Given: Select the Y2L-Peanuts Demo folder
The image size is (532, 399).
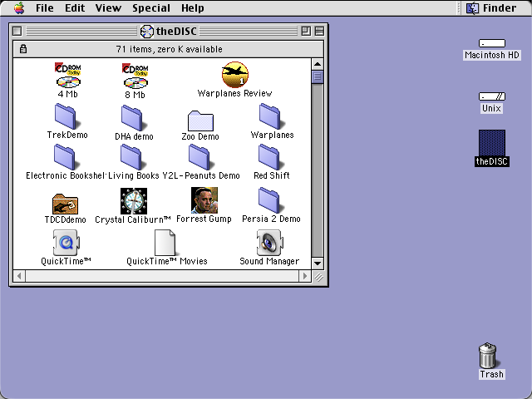Looking at the screenshot, I should pyautogui.click(x=199, y=157).
